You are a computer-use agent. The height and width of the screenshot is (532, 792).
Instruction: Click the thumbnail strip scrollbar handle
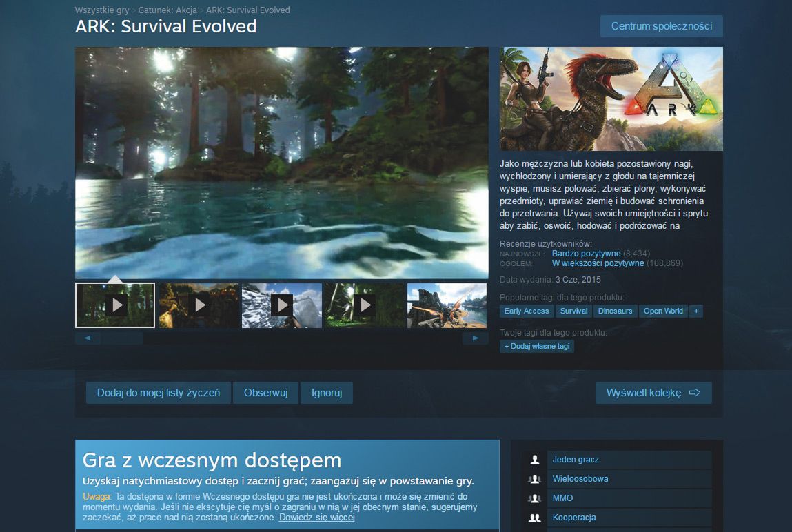point(121,338)
